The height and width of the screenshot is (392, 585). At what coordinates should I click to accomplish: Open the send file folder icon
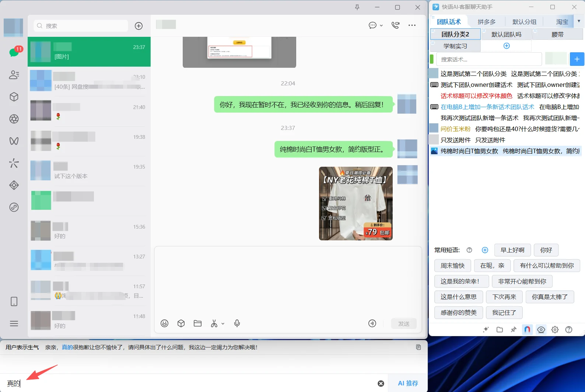pos(197,324)
